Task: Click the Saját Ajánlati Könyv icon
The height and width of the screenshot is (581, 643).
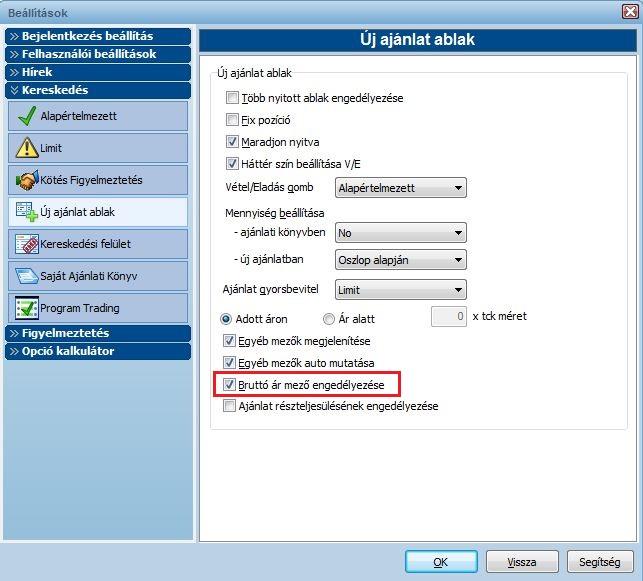Action: tap(27, 276)
